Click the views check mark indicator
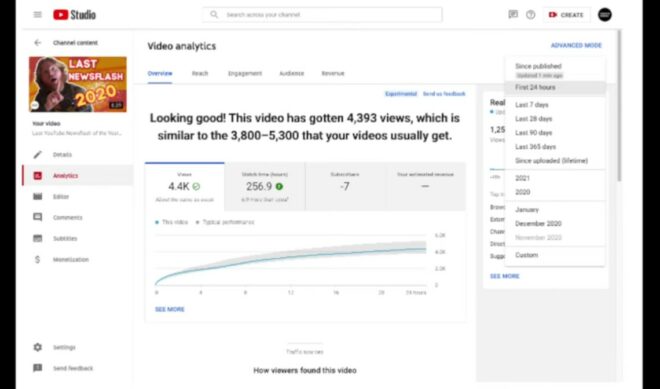The height and width of the screenshot is (389, 660). tap(196, 186)
